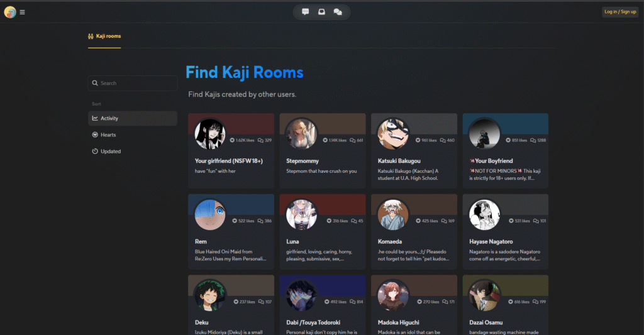Screen dimensions: 644x335
Task: Sort rooms by Activity
Action: 132,118
